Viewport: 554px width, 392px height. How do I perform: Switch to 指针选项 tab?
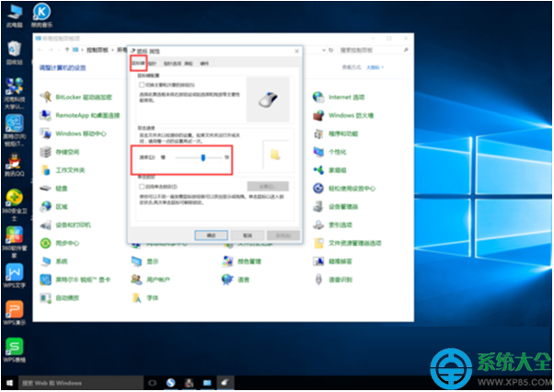pos(172,63)
